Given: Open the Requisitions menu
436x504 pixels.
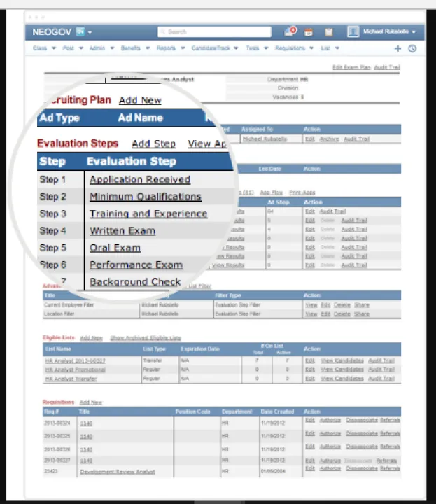Looking at the screenshot, I should [290, 48].
